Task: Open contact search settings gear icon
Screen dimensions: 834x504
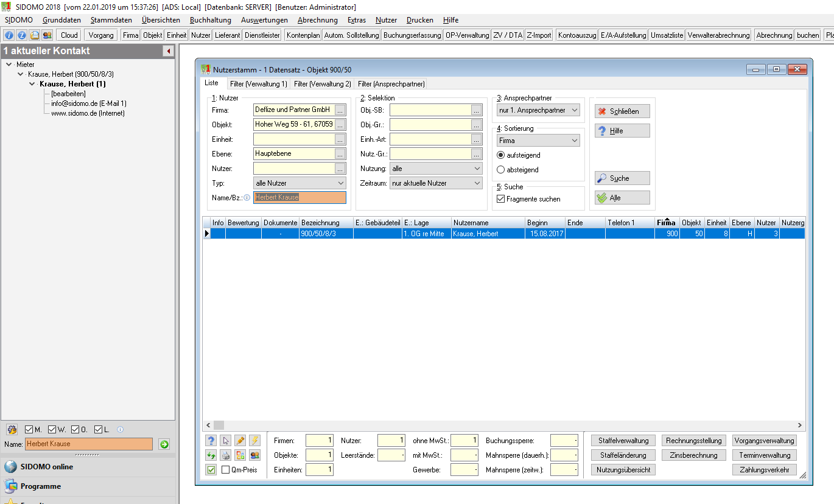Action: (x=12, y=430)
